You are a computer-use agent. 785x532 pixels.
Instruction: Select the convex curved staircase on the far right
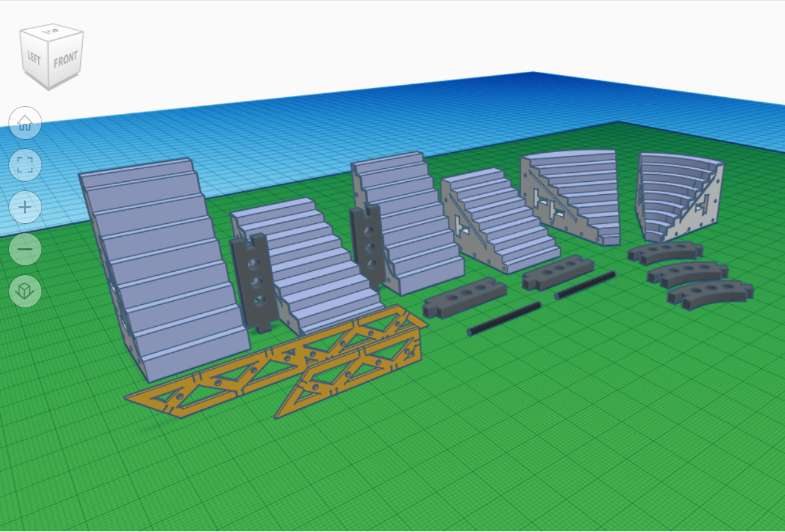tap(680, 197)
